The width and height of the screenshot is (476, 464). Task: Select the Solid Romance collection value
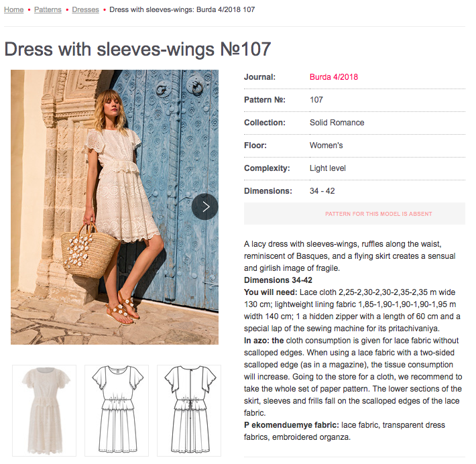click(337, 123)
